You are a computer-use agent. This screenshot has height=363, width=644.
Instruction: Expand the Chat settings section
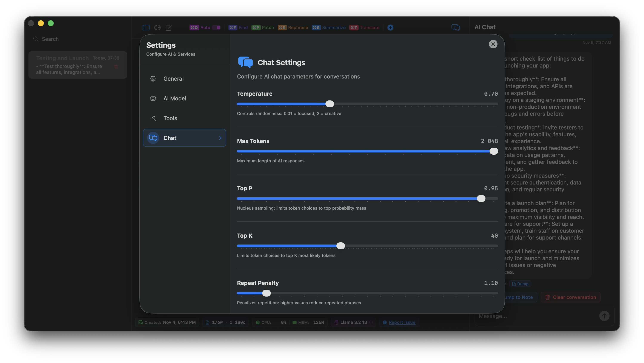tap(220, 138)
